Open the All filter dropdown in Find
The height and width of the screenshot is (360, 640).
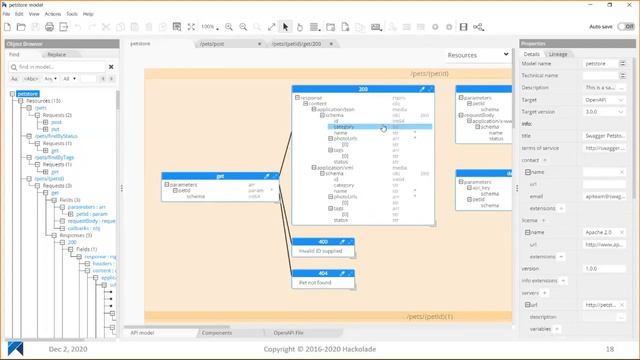pos(69,78)
